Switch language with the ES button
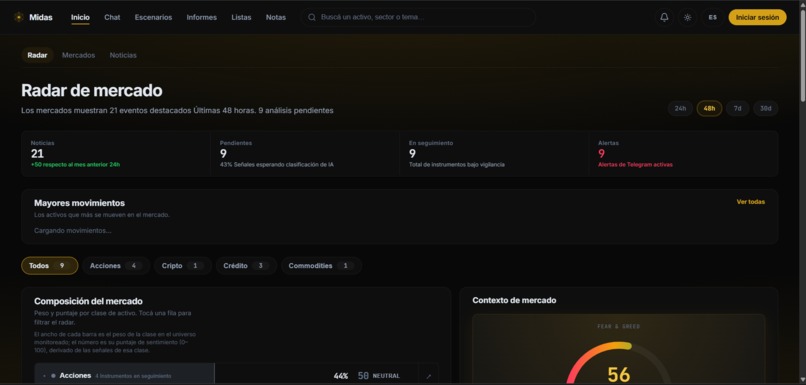Image resolution: width=806 pixels, height=385 pixels. (712, 17)
